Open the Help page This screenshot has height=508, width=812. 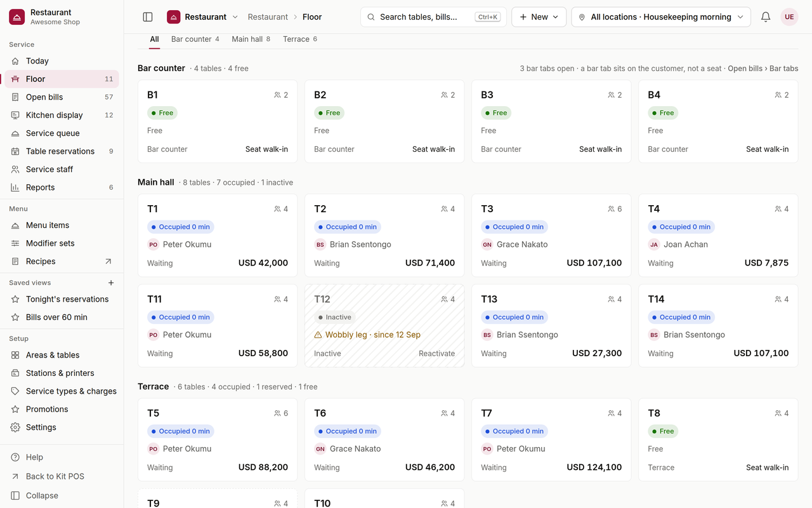(62, 457)
